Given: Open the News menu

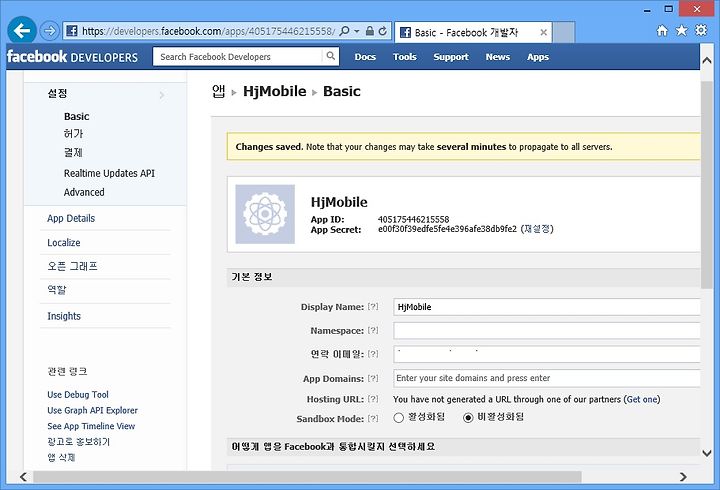Looking at the screenshot, I should (x=498, y=57).
